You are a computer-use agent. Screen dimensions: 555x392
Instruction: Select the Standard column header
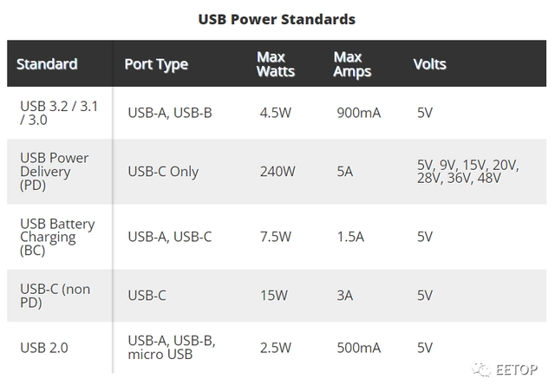click(47, 64)
